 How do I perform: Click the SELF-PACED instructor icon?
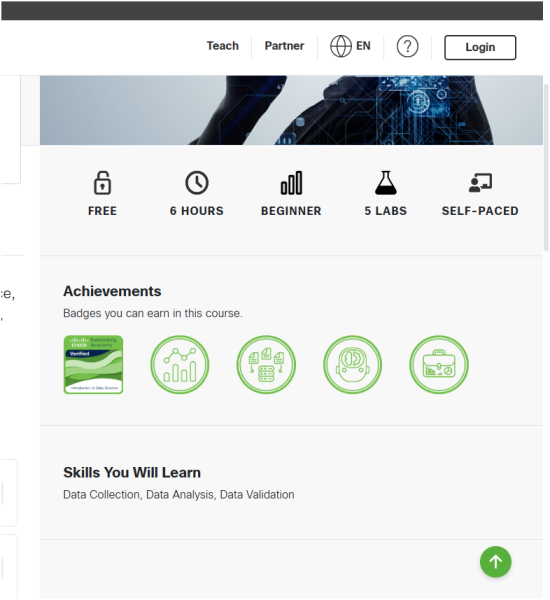(480, 183)
